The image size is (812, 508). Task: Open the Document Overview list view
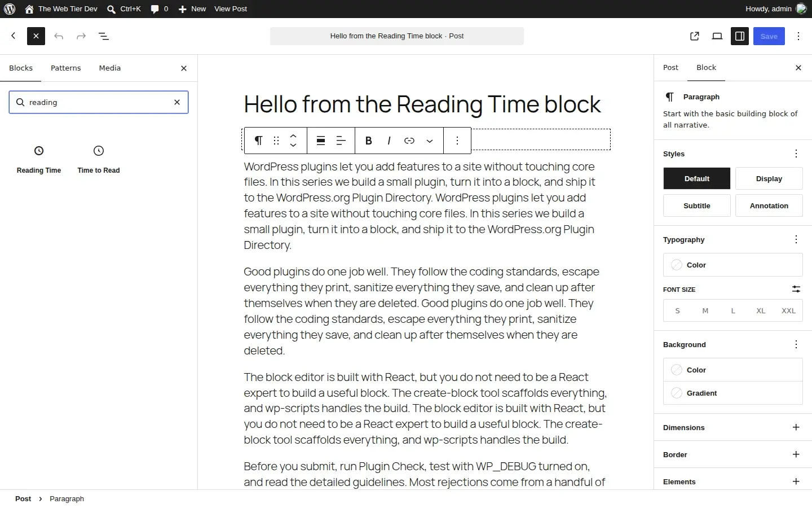click(x=104, y=36)
